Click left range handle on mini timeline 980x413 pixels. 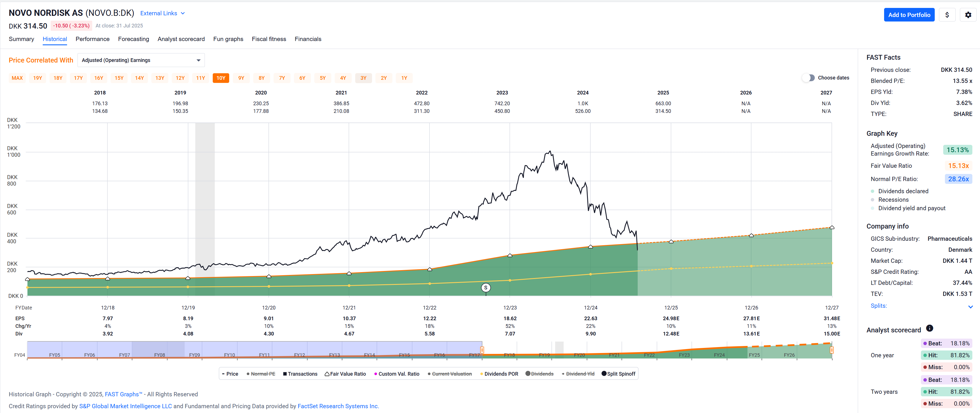482,350
